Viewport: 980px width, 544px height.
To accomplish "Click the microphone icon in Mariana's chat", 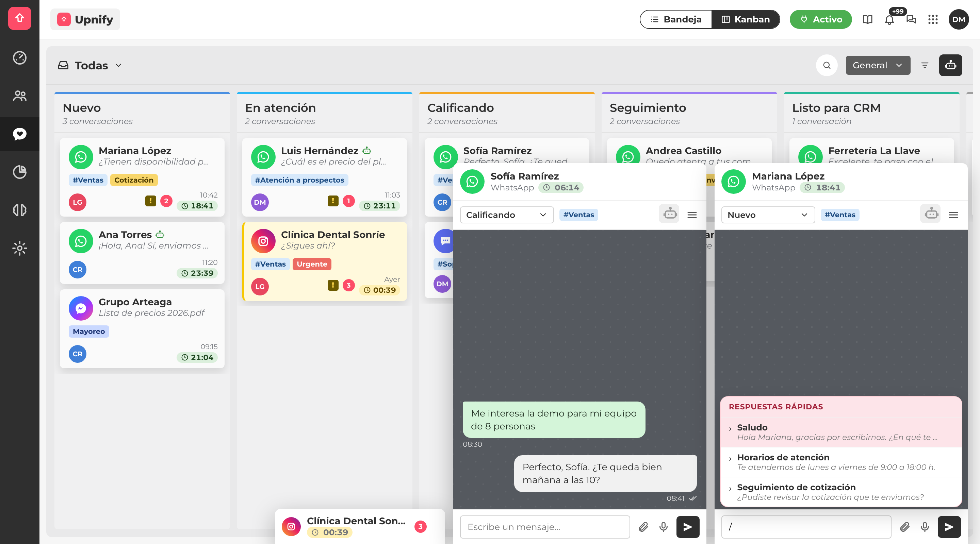I will (x=925, y=527).
